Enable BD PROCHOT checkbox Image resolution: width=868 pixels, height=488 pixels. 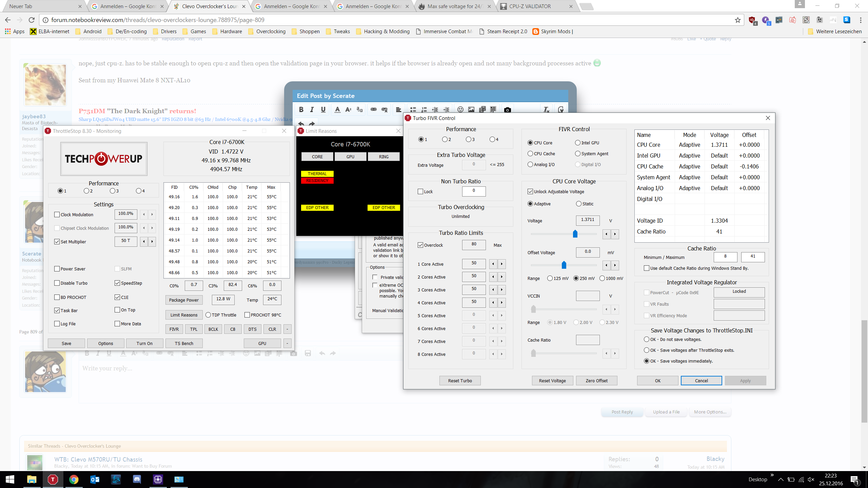57,297
